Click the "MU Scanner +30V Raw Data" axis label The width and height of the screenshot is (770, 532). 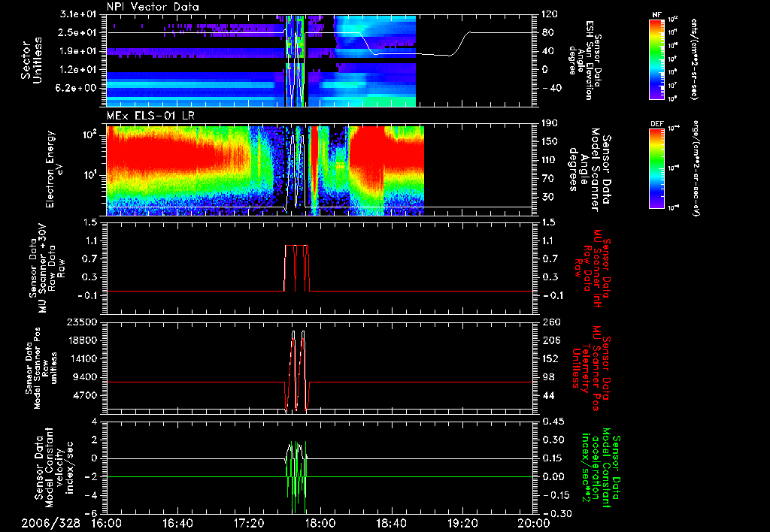pos(47,268)
